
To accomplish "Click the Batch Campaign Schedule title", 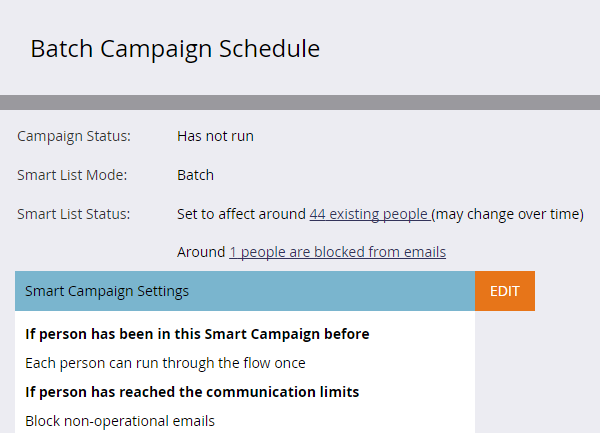I will coord(175,48).
